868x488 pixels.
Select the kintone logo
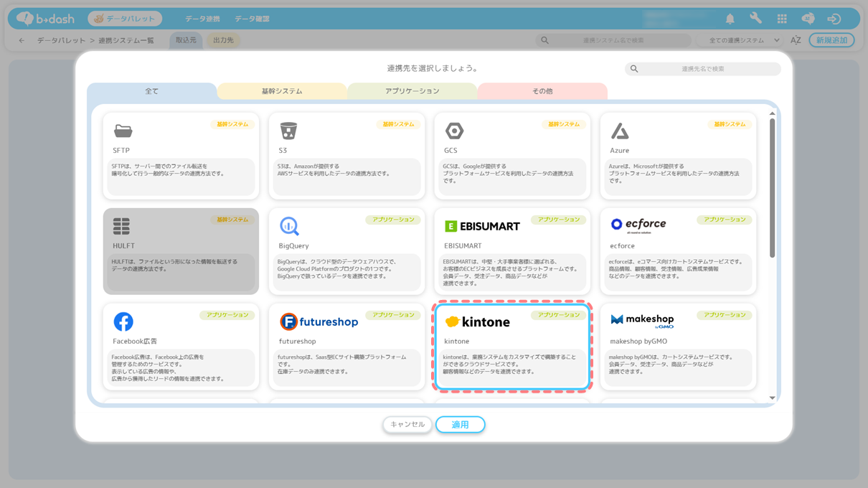[477, 322]
